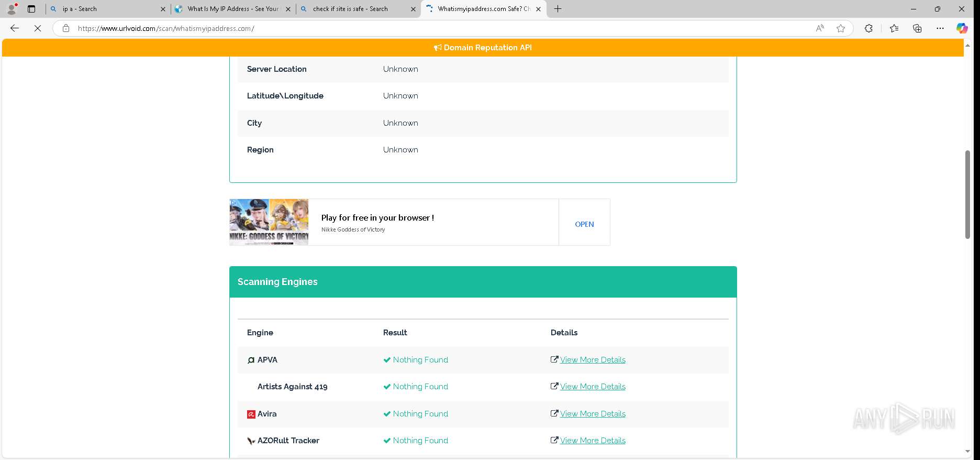
Task: Click 'Nothing Found' result for Avira
Action: point(416,414)
